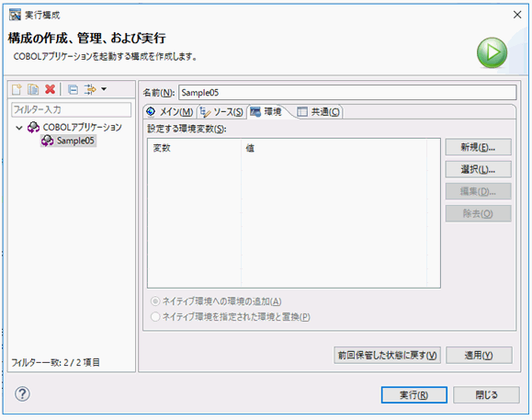Open help with the question mark icon

point(22,394)
